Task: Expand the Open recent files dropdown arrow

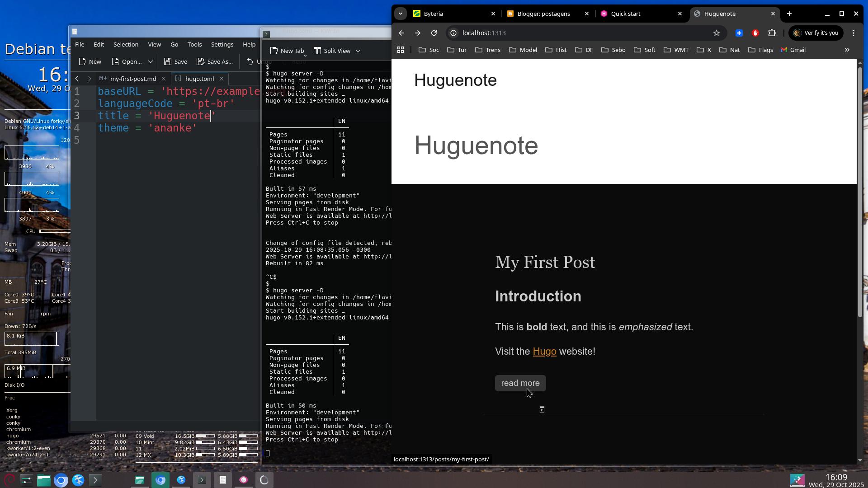Action: point(150,61)
